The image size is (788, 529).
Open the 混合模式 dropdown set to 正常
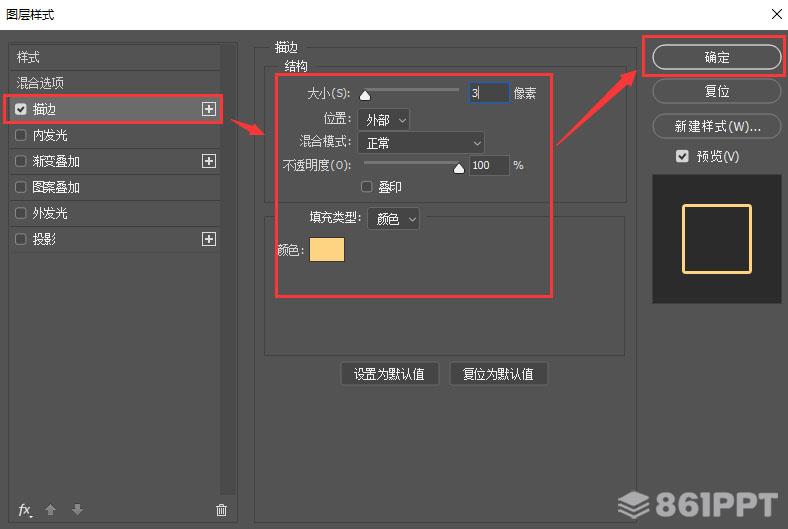point(421,143)
